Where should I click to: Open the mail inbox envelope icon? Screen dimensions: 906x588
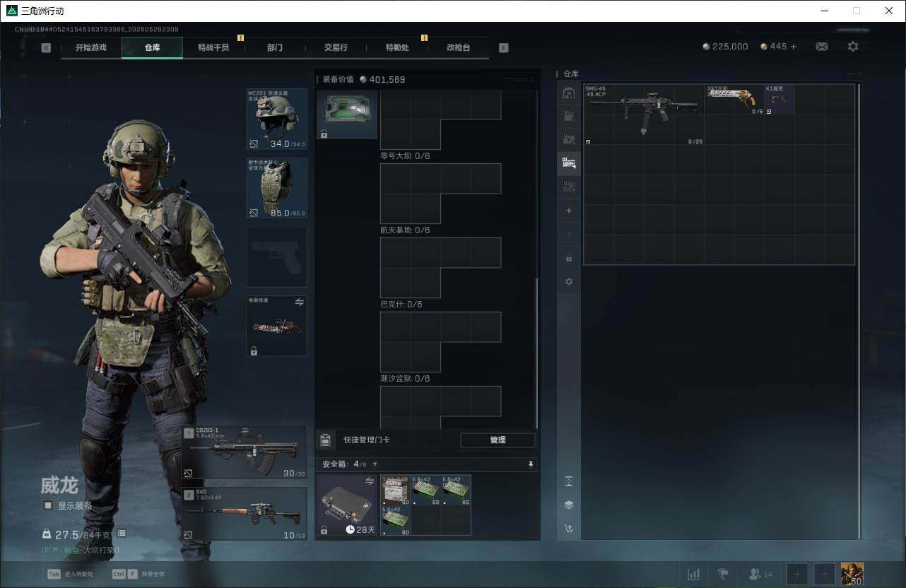click(x=822, y=47)
